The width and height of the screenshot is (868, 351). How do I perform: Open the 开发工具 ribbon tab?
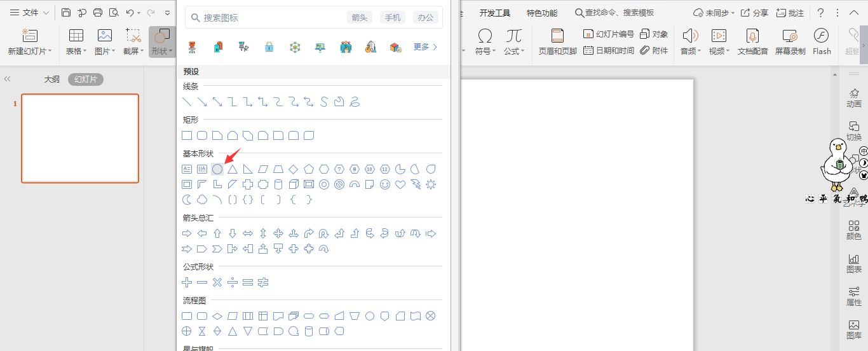pos(494,13)
